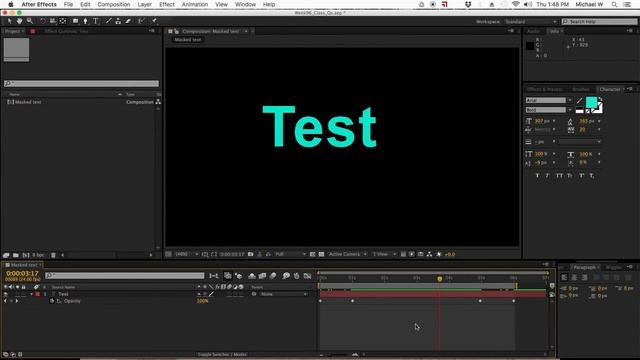This screenshot has height=360, width=640.
Task: Open the Composition Mini-Flowchart in timeline
Action: click(214, 276)
